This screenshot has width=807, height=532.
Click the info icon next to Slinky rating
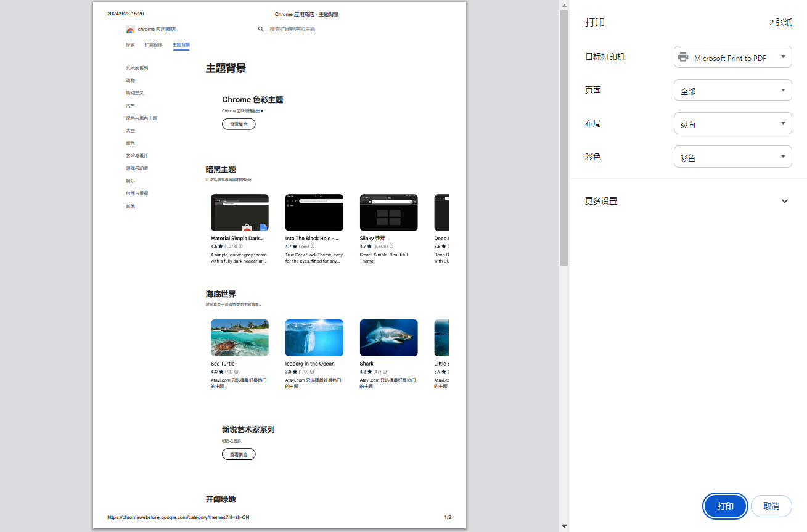pos(391,247)
